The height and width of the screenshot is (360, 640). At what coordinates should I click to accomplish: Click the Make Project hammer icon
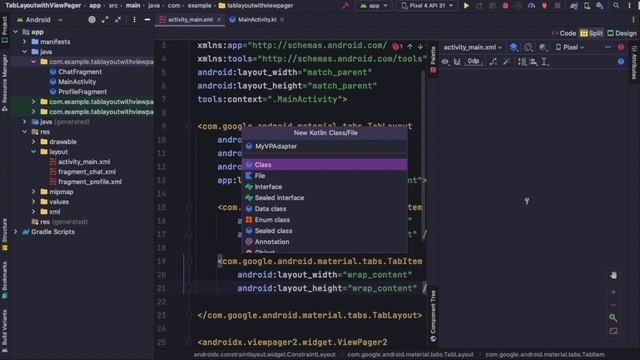pyautogui.click(x=345, y=6)
